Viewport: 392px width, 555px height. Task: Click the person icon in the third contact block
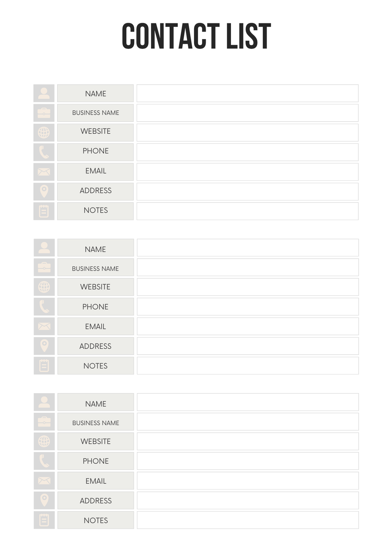click(44, 402)
